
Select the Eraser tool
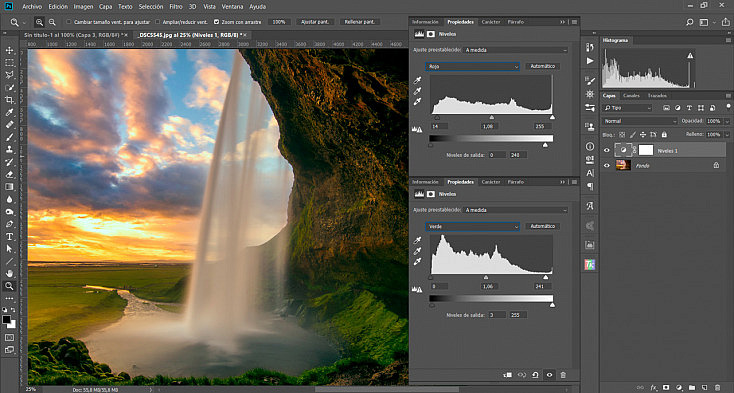tap(9, 174)
